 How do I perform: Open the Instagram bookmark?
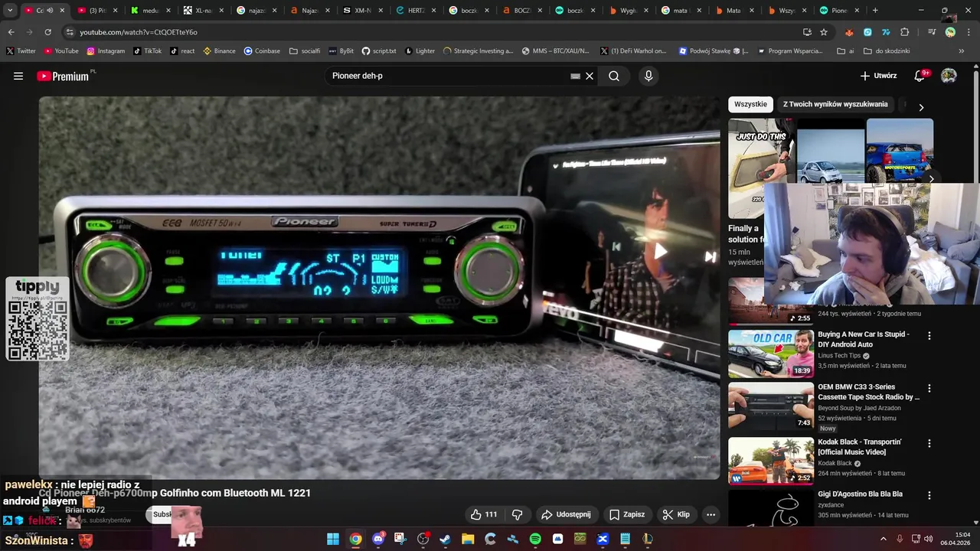[x=106, y=51]
